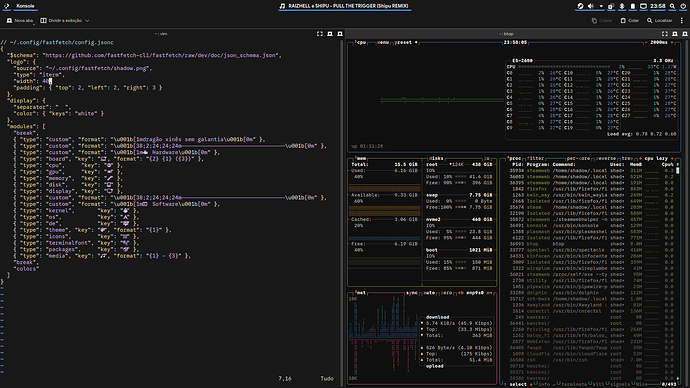The height and width of the screenshot is (388, 690).
Task: Click the signals option at the proc box bottom
Action: [620, 384]
